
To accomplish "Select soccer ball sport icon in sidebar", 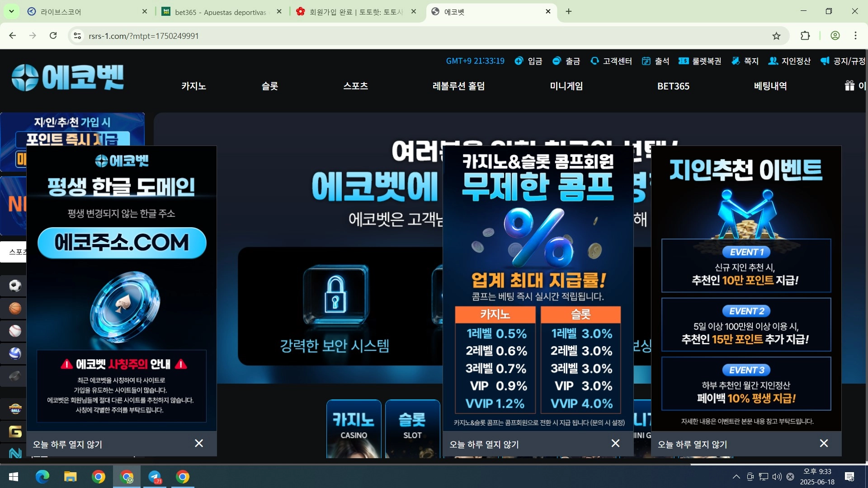I will pyautogui.click(x=15, y=286).
